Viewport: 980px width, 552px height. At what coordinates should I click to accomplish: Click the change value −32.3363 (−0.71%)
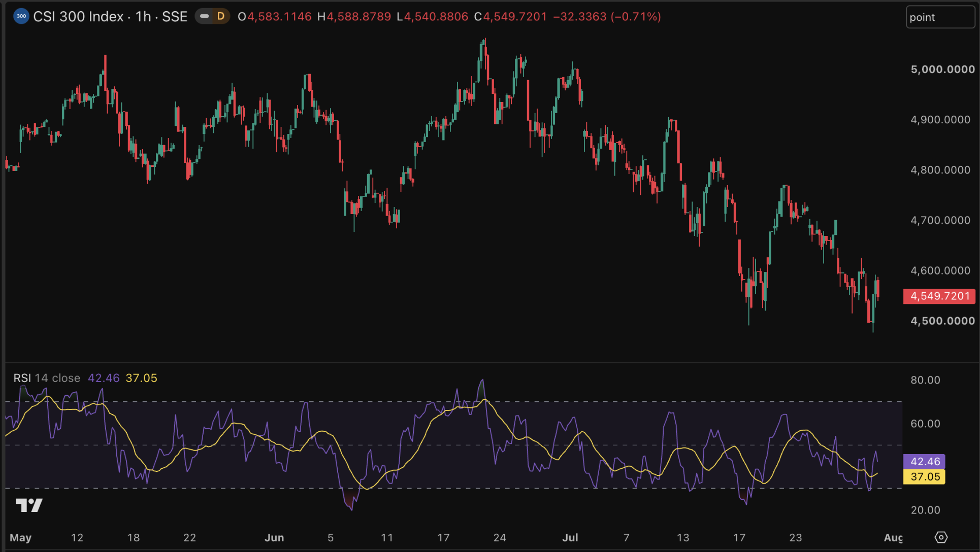pos(607,17)
